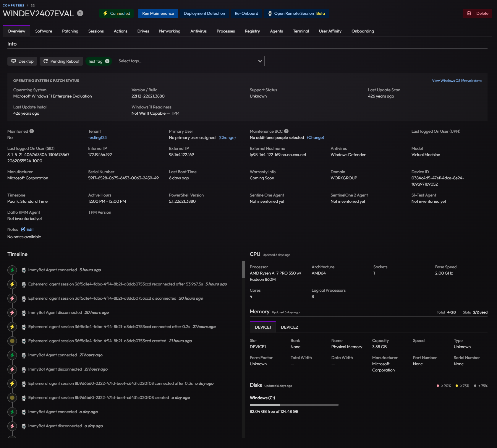The image size is (497, 448).
Task: Open the Select tags dropdown arrow
Action: tap(260, 61)
